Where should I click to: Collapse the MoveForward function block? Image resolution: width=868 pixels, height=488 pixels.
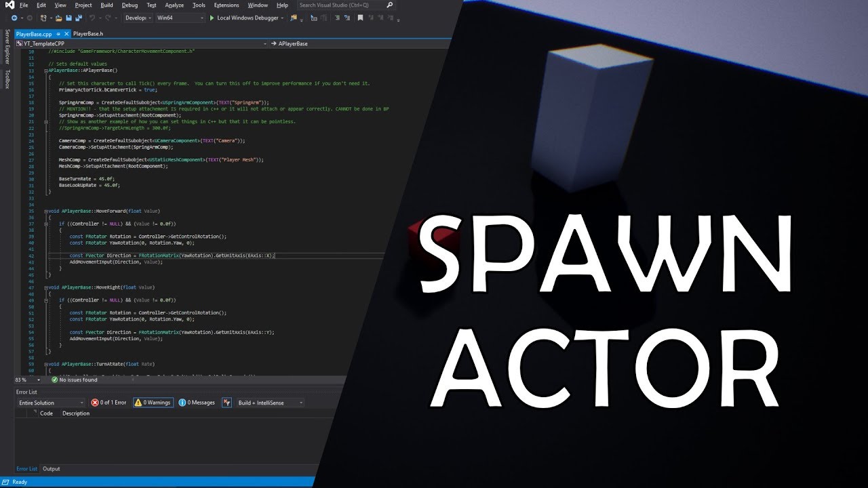pos(45,211)
